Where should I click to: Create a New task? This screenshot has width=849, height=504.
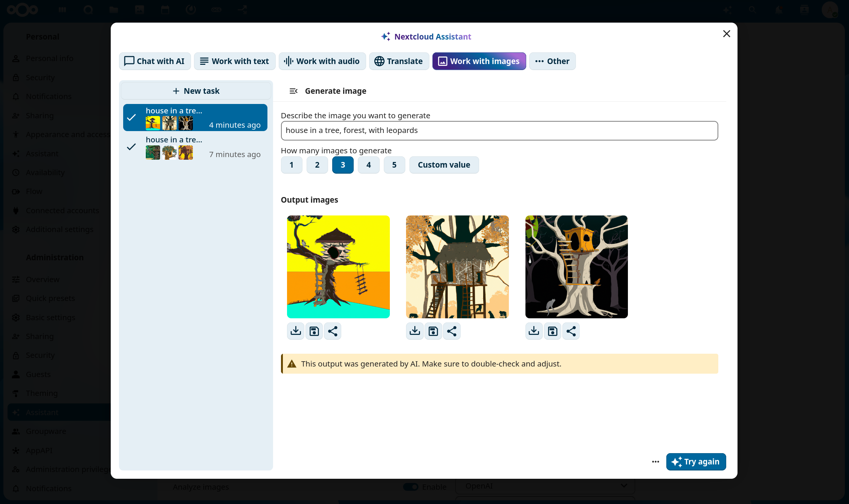[x=196, y=91]
